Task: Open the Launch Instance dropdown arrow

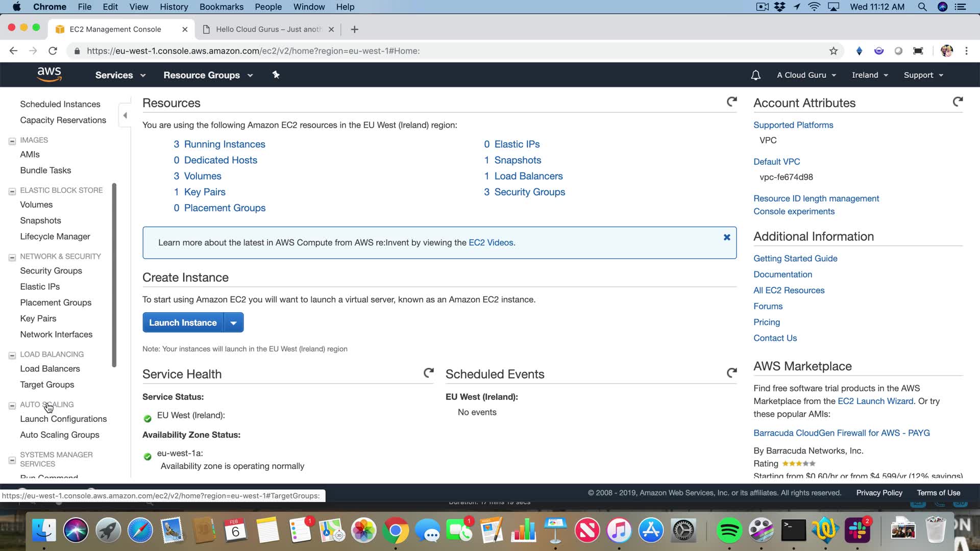Action: [x=233, y=323]
